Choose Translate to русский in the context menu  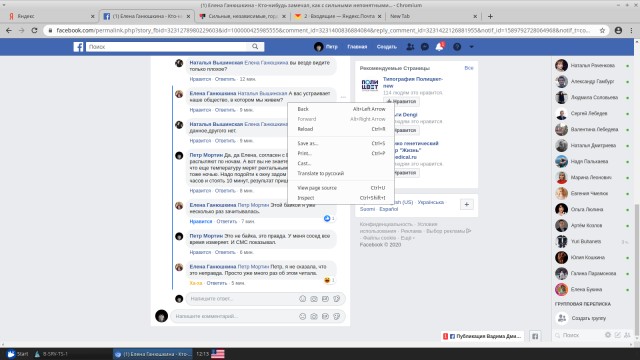pyautogui.click(x=341, y=173)
